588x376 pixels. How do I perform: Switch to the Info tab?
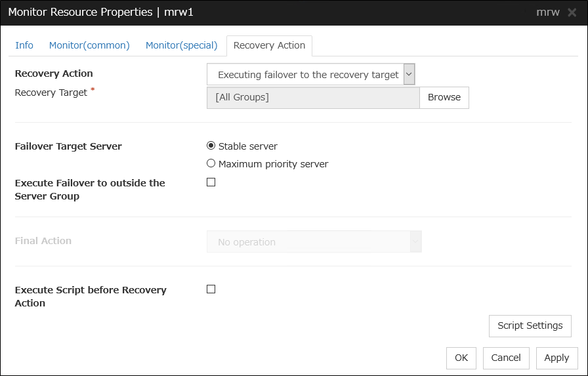(24, 45)
